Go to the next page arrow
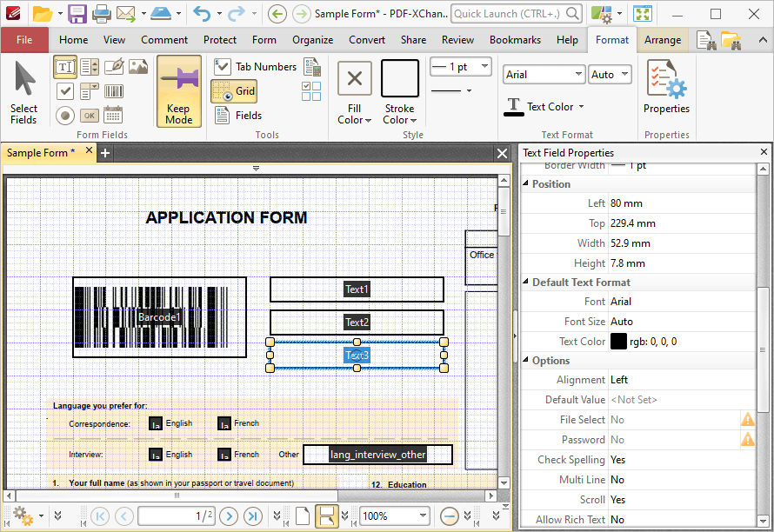 click(229, 516)
